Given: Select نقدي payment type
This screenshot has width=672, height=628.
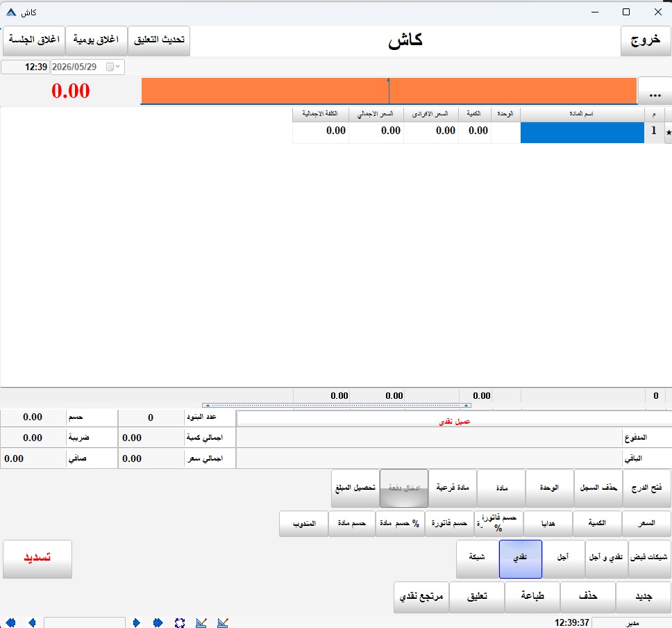Looking at the screenshot, I should click(520, 559).
